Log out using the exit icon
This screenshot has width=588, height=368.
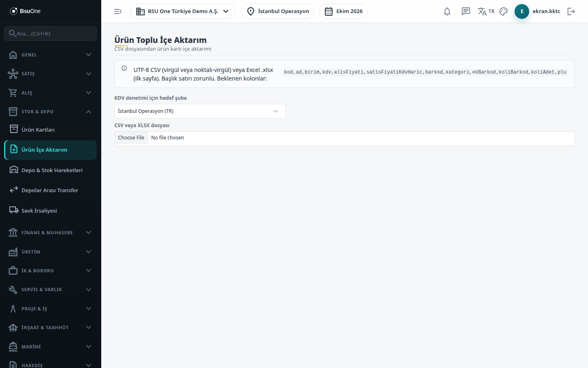571,11
